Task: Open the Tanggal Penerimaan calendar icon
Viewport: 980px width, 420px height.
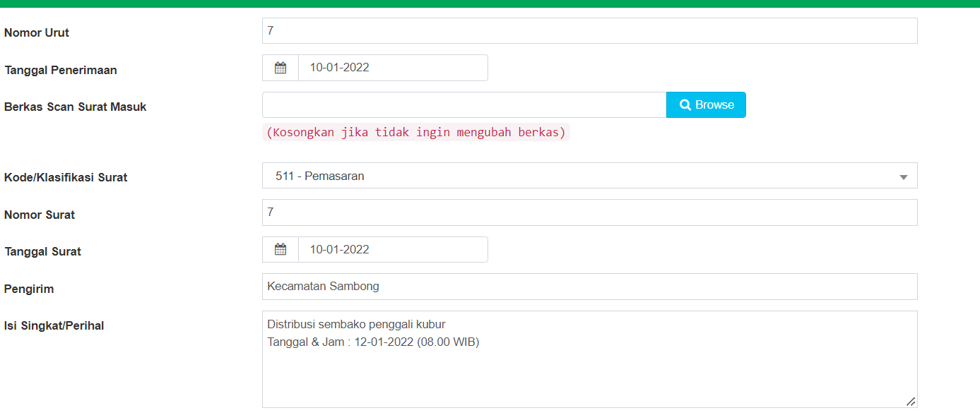Action: coord(280,67)
